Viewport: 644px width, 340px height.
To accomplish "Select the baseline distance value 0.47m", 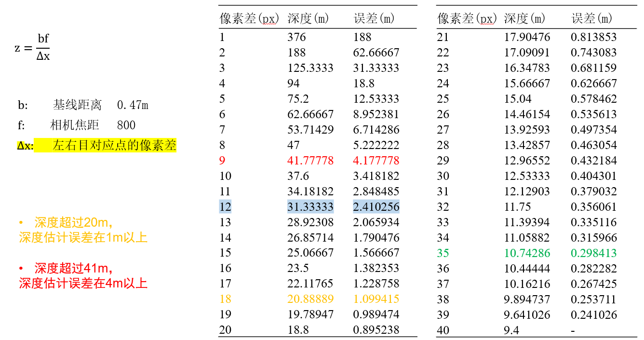I will 133,105.
